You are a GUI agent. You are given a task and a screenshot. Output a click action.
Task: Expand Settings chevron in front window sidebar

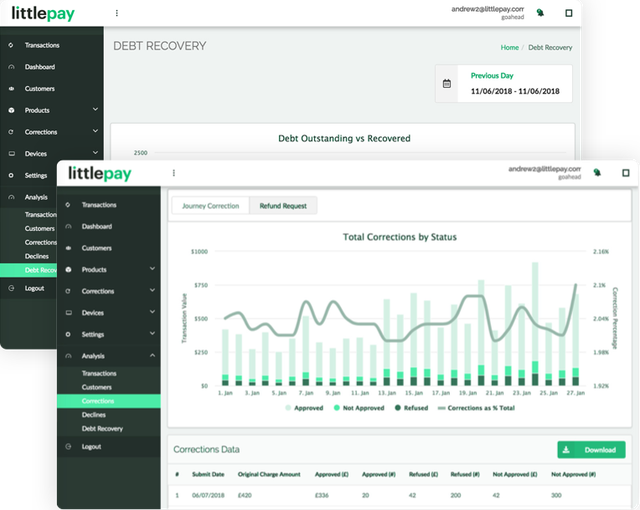point(152,333)
